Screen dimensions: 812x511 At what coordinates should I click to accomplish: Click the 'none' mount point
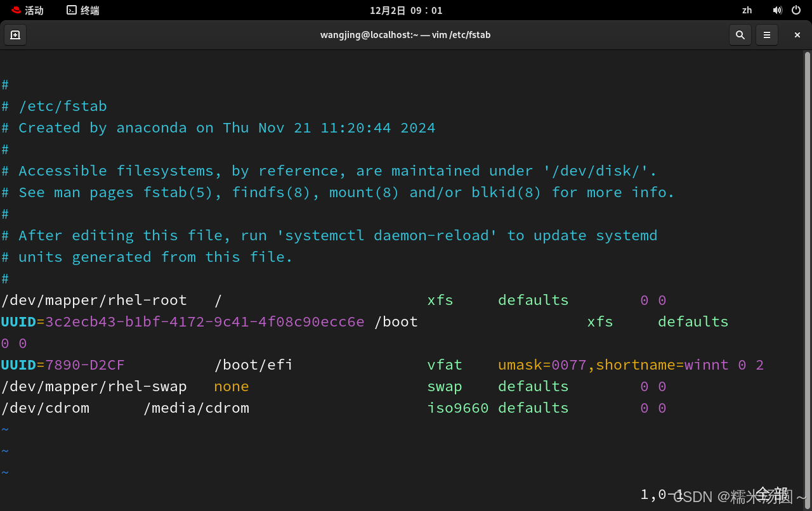(x=232, y=386)
